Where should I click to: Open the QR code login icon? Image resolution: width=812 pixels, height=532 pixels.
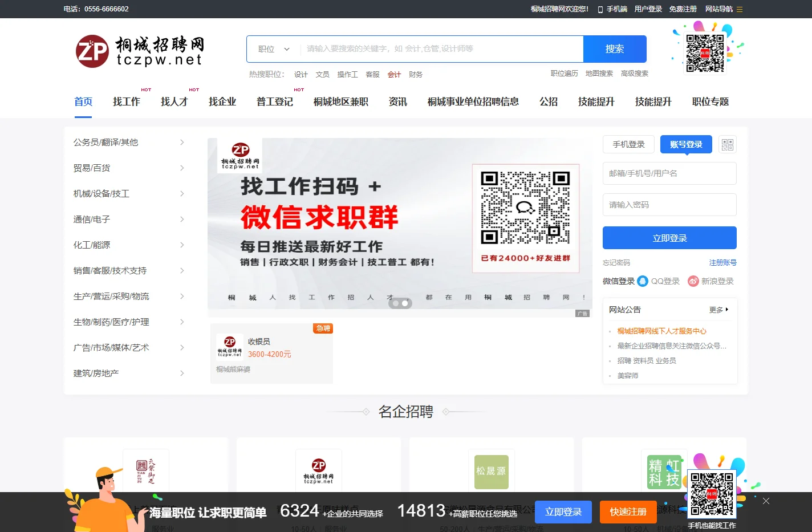727,144
